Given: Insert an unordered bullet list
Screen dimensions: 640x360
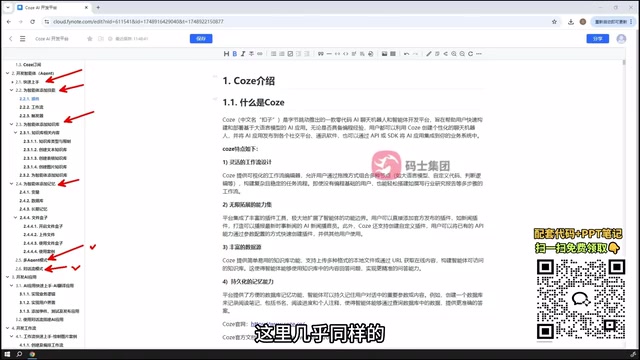Looking at the screenshot, I should (273, 54).
